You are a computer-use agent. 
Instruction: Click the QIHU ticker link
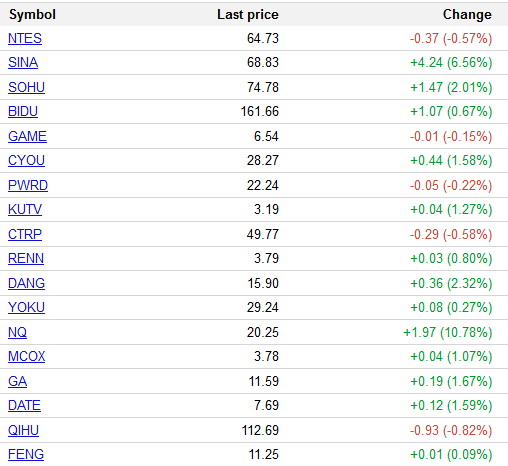click(x=23, y=430)
